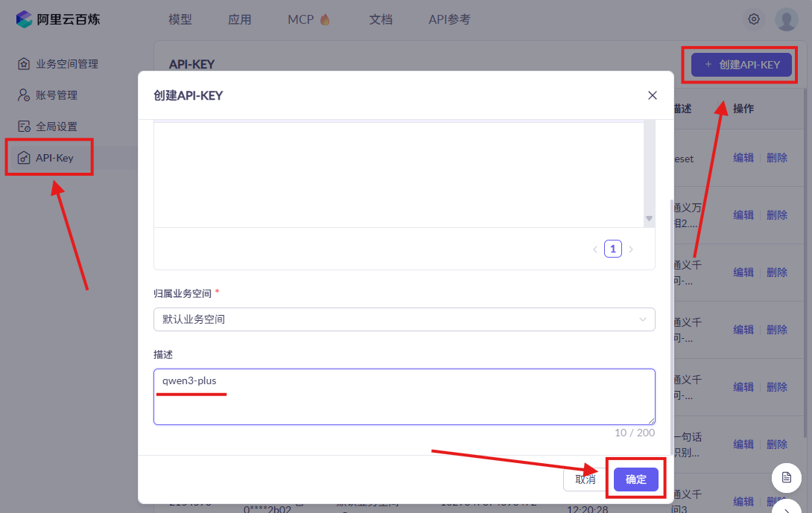The width and height of the screenshot is (812, 513).
Task: Switch to the API参考 tab
Action: coord(449,20)
